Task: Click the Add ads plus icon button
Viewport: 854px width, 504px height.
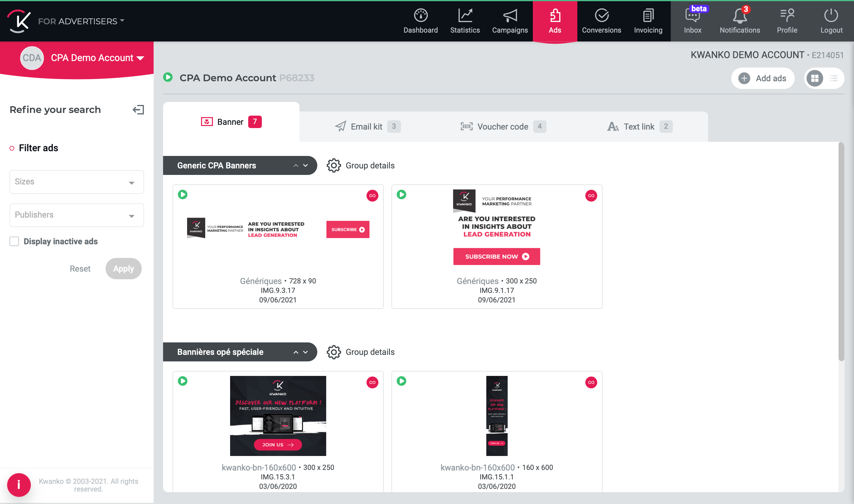Action: [x=744, y=78]
